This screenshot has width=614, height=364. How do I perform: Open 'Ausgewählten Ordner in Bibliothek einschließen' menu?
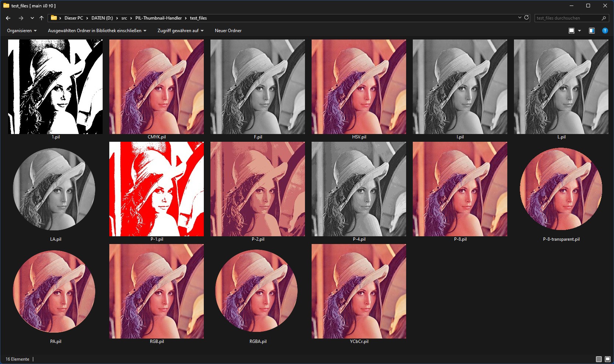point(97,31)
